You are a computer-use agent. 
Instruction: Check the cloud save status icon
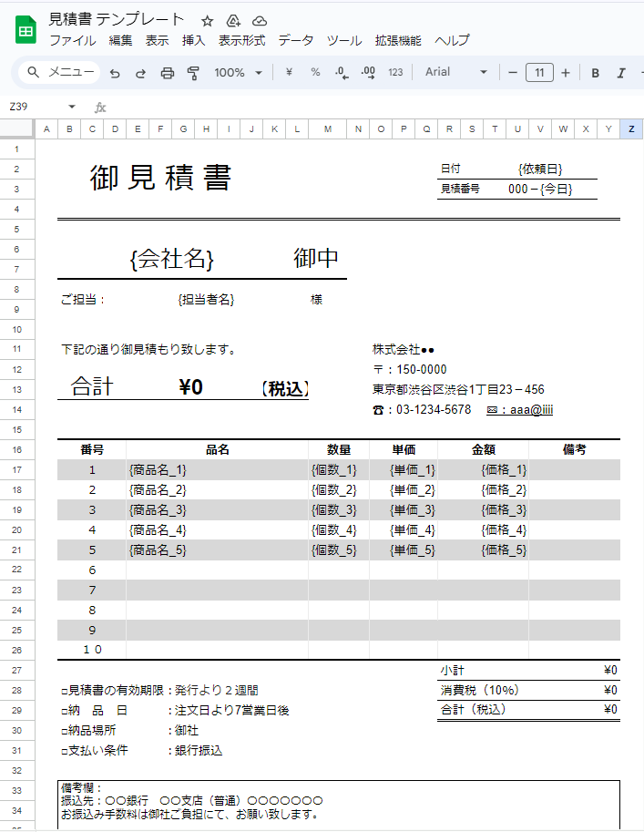coord(260,21)
